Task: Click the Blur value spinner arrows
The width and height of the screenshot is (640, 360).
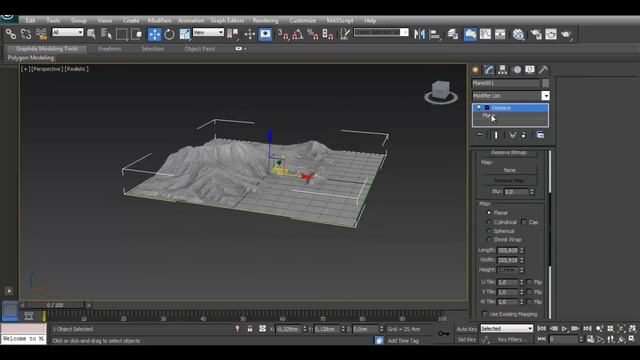Action: [x=532, y=192]
